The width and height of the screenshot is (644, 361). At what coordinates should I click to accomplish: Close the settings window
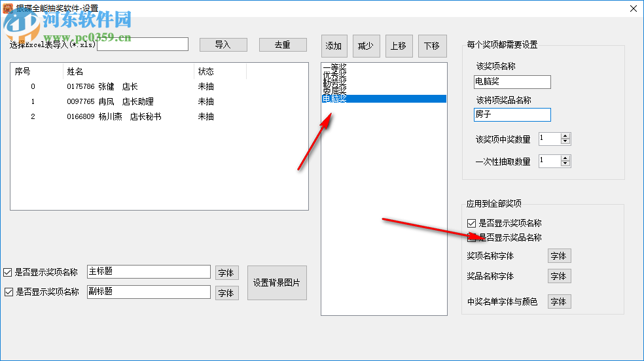634,9
